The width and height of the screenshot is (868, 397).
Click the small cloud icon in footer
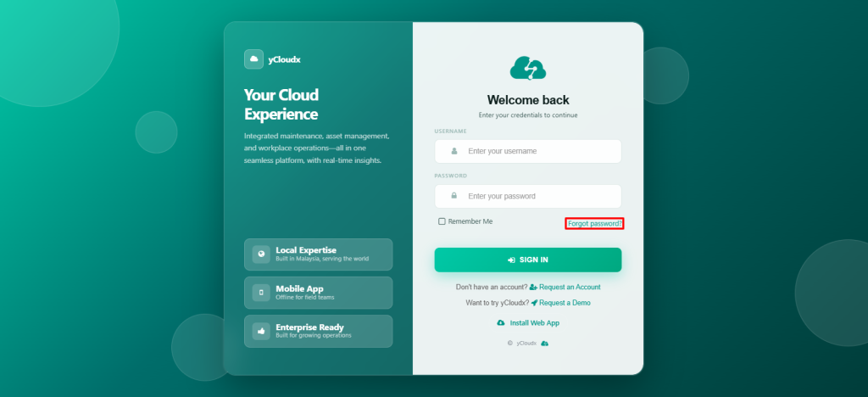pyautogui.click(x=545, y=344)
